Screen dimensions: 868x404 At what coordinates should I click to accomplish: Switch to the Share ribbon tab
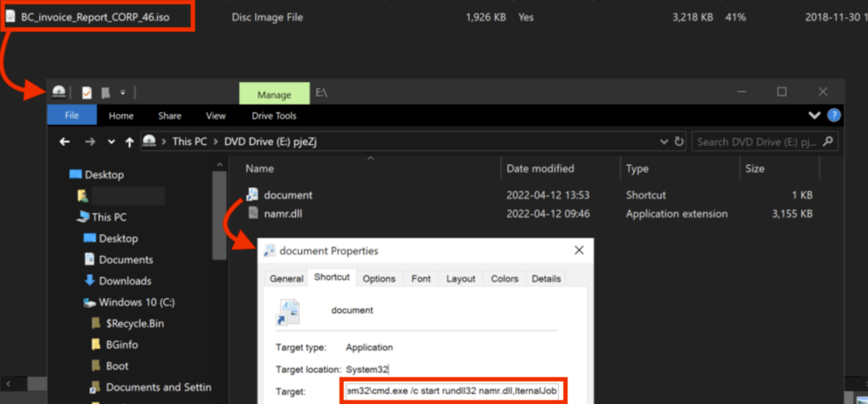pos(170,116)
